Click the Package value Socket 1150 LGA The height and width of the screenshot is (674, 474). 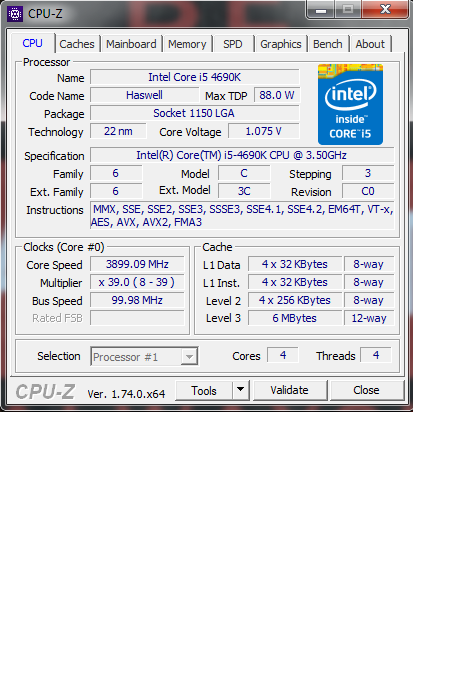tap(195, 113)
